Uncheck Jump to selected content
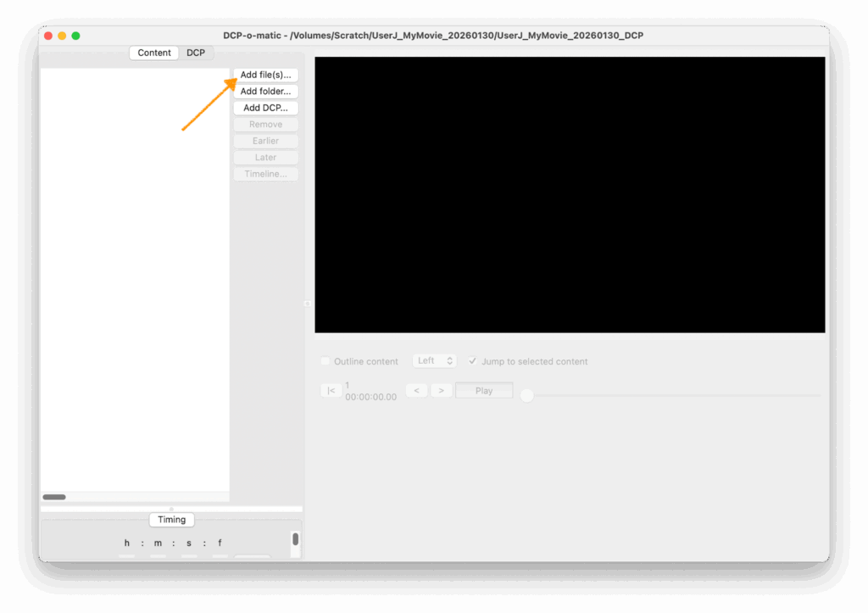This screenshot has height=613, width=868. coord(473,361)
